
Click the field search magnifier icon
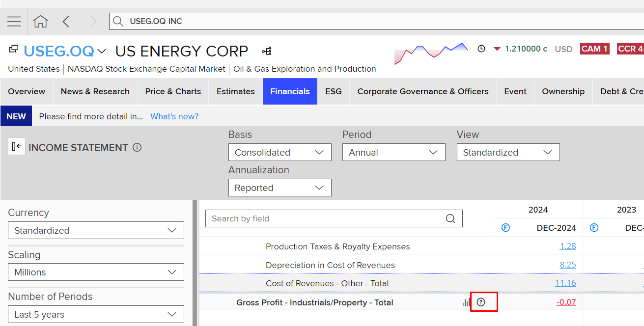click(x=450, y=218)
